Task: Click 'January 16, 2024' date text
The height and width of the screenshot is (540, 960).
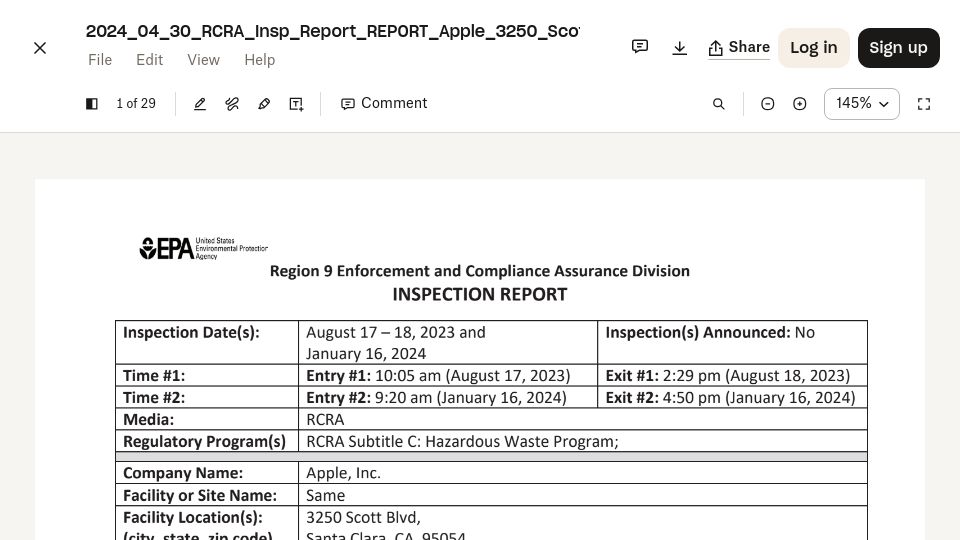Action: (366, 354)
